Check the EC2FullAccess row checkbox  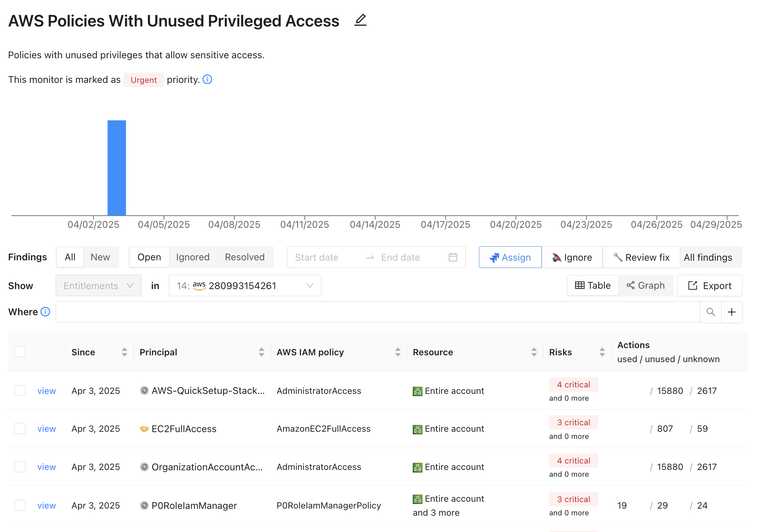(x=20, y=429)
